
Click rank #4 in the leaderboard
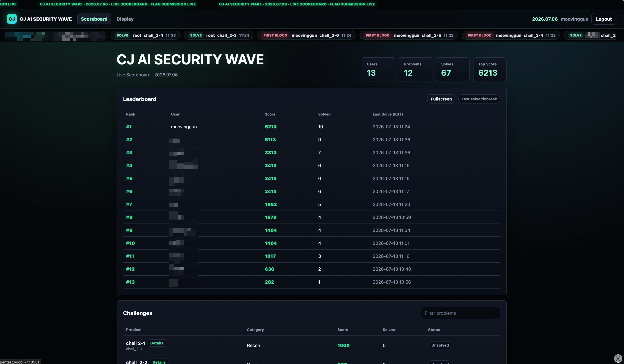click(x=129, y=166)
